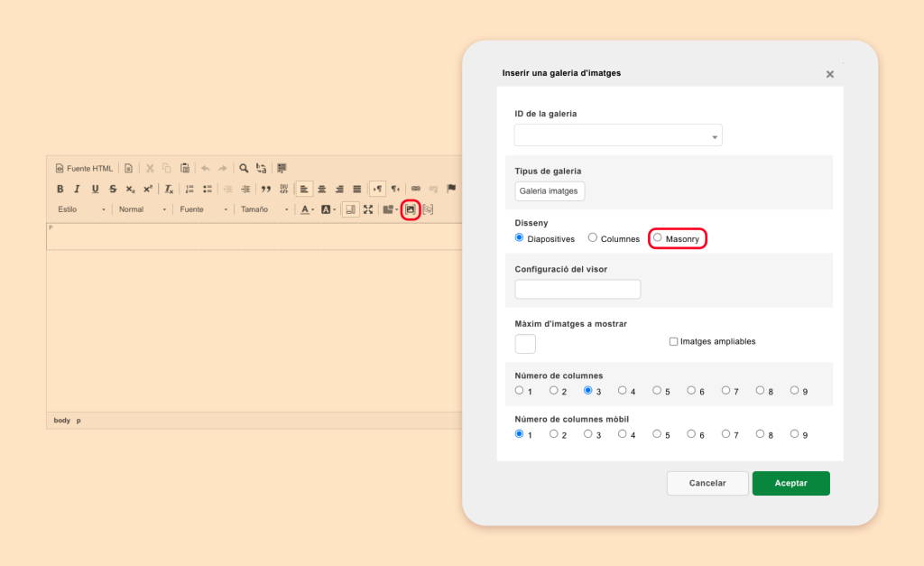Click the Cancelar button
The width and height of the screenshot is (924, 566).
pos(707,483)
